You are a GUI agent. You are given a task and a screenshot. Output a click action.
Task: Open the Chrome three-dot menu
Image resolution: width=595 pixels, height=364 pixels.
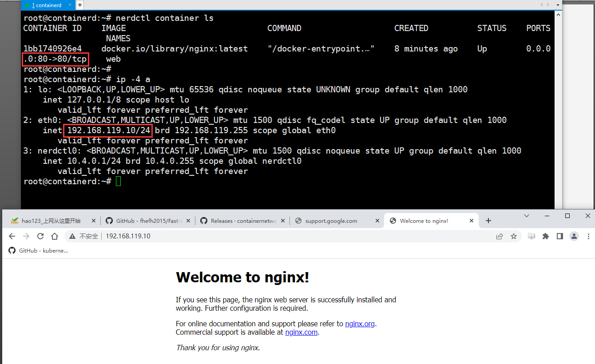(588, 236)
